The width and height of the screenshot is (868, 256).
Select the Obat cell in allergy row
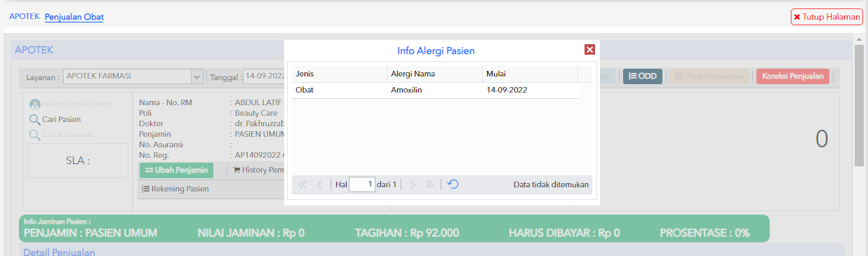(x=340, y=90)
